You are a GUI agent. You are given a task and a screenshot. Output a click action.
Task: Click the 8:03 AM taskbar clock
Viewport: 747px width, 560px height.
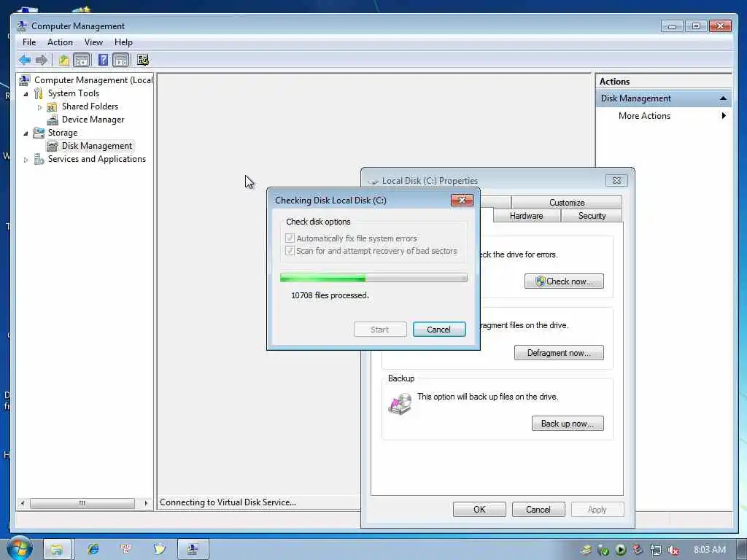(709, 550)
